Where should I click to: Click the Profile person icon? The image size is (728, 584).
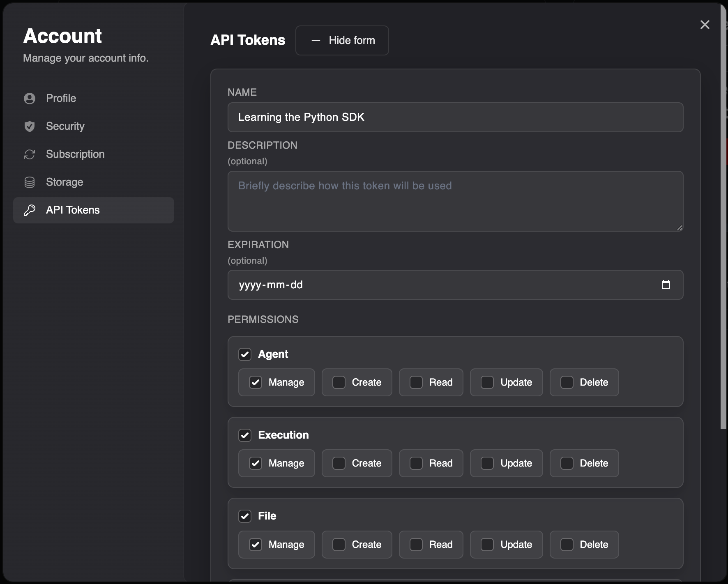29,98
